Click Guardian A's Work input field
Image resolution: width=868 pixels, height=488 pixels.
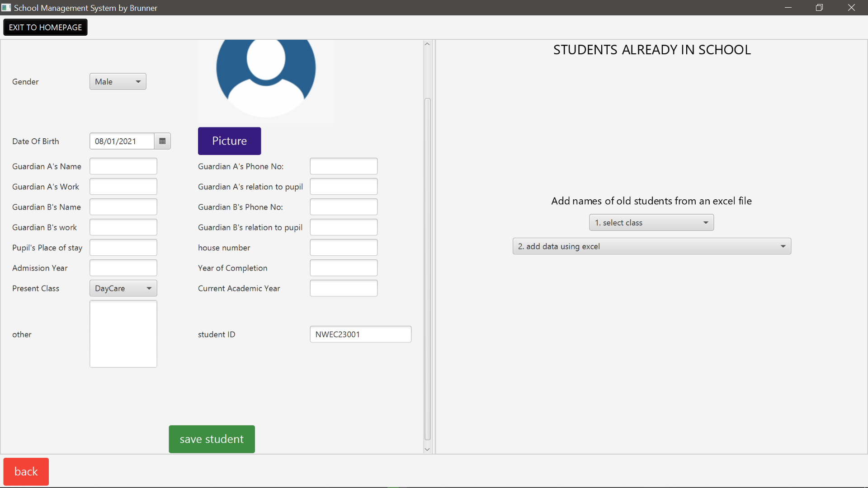tap(123, 187)
